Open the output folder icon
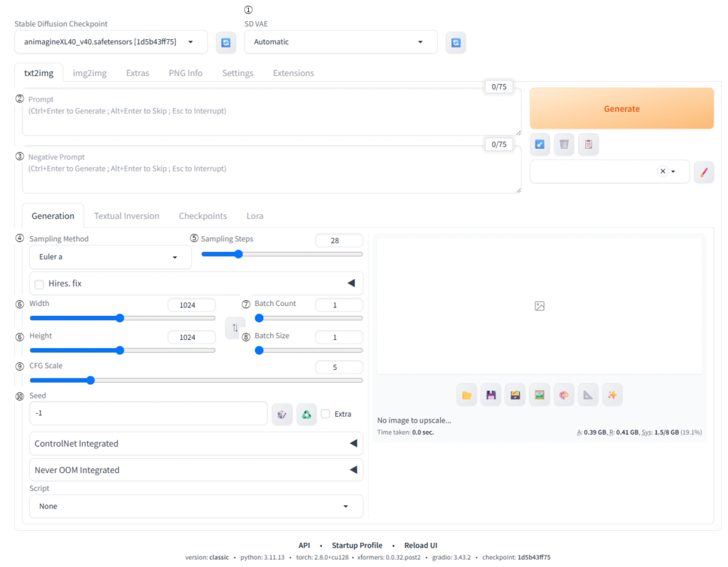Image resolution: width=728 pixels, height=567 pixels. (467, 395)
